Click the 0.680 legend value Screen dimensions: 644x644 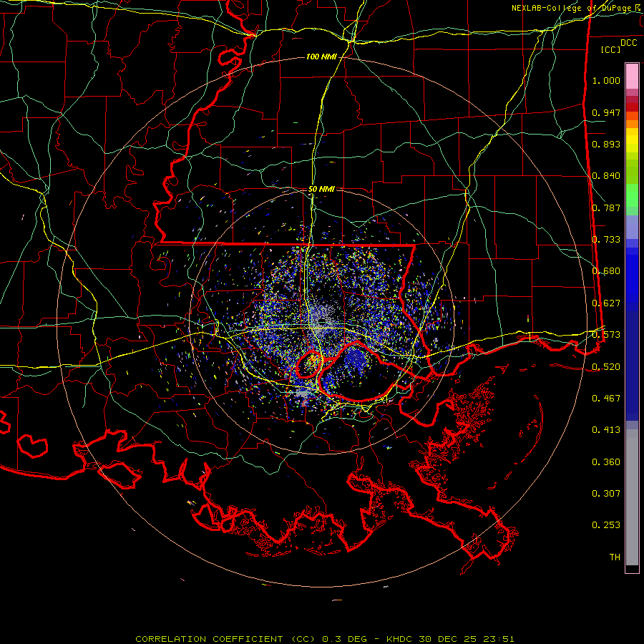(x=606, y=271)
